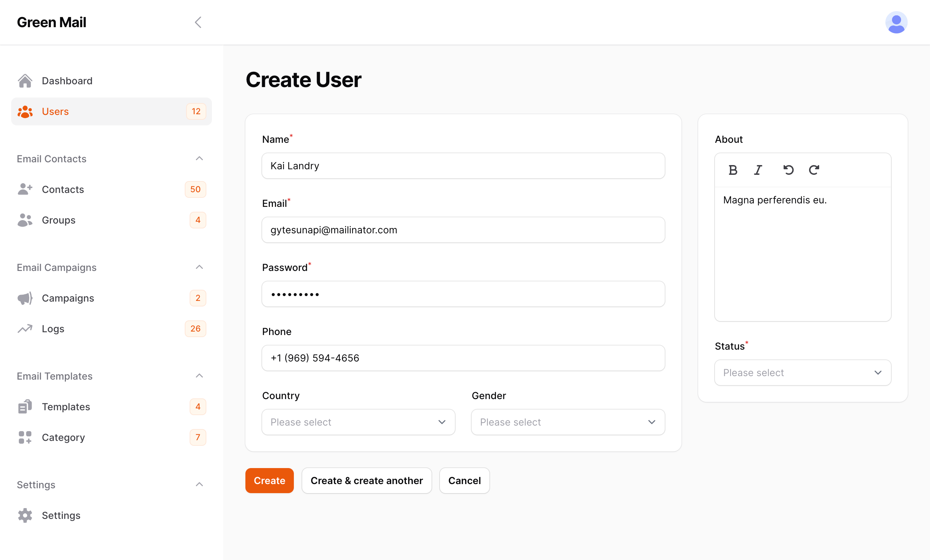Open the Status dropdown
The height and width of the screenshot is (560, 930).
pyautogui.click(x=802, y=373)
